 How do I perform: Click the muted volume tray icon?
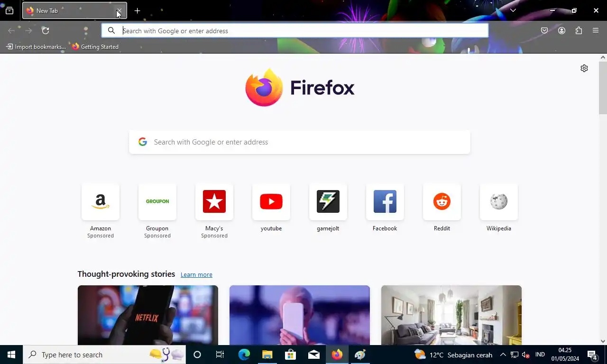point(526,355)
